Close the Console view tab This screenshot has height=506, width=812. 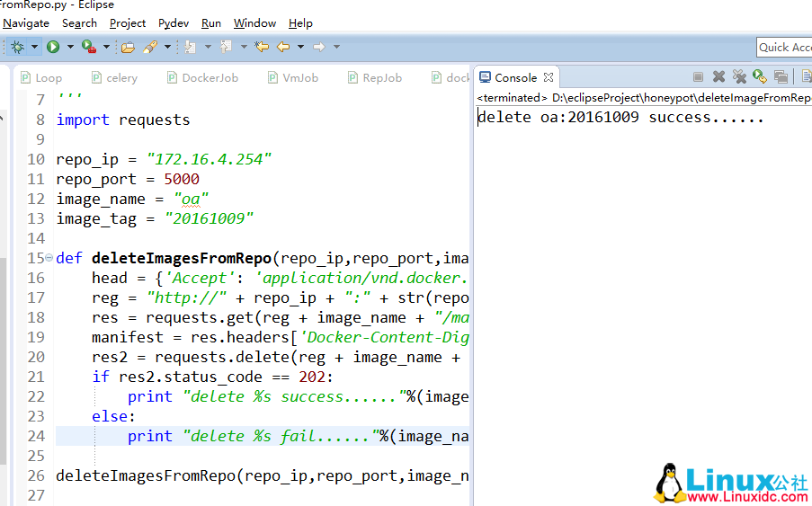click(x=549, y=78)
